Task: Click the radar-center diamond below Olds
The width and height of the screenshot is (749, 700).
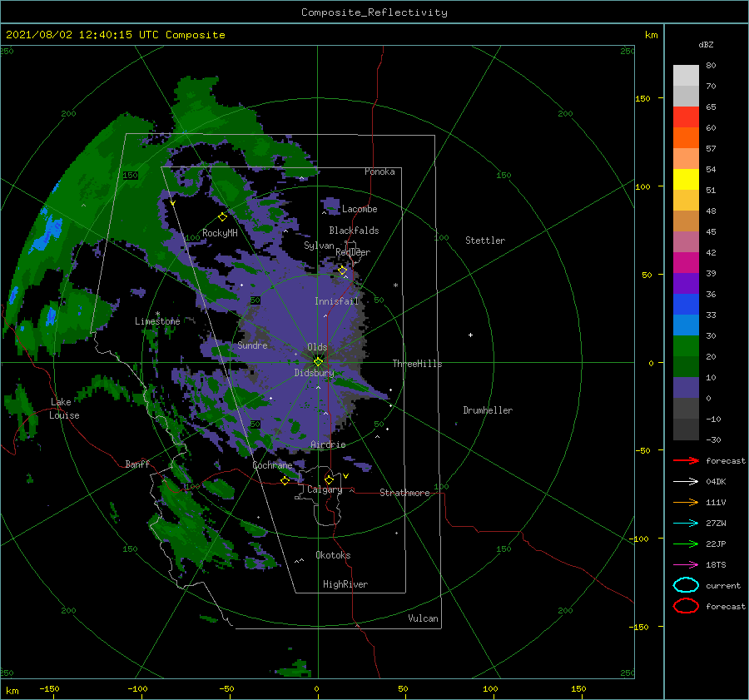Action: (x=318, y=362)
